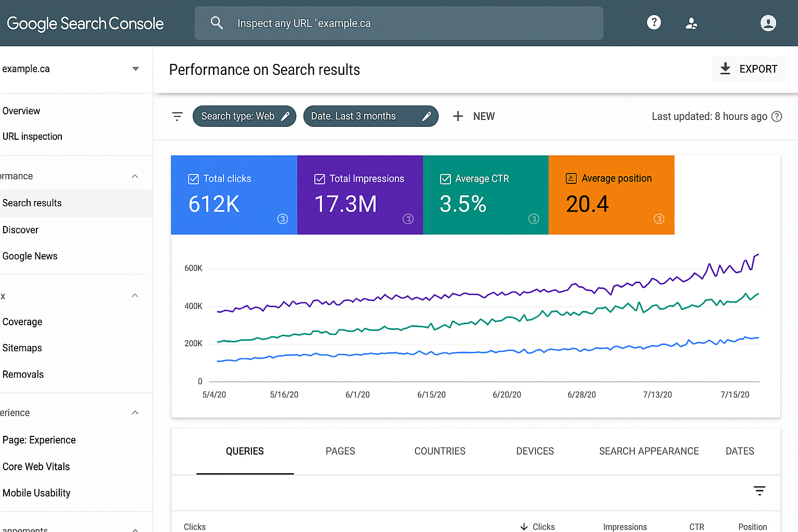798x532 pixels.
Task: Open the example.ca property dropdown
Action: click(135, 69)
